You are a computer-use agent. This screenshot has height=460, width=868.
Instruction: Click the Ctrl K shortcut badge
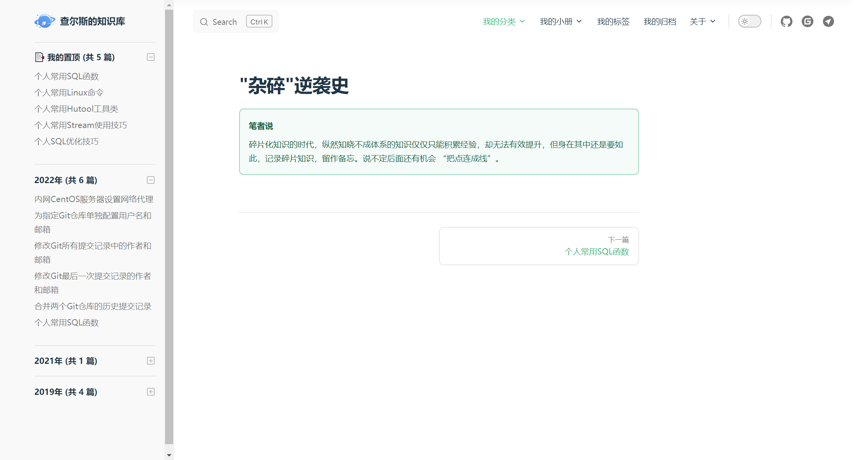(x=259, y=22)
